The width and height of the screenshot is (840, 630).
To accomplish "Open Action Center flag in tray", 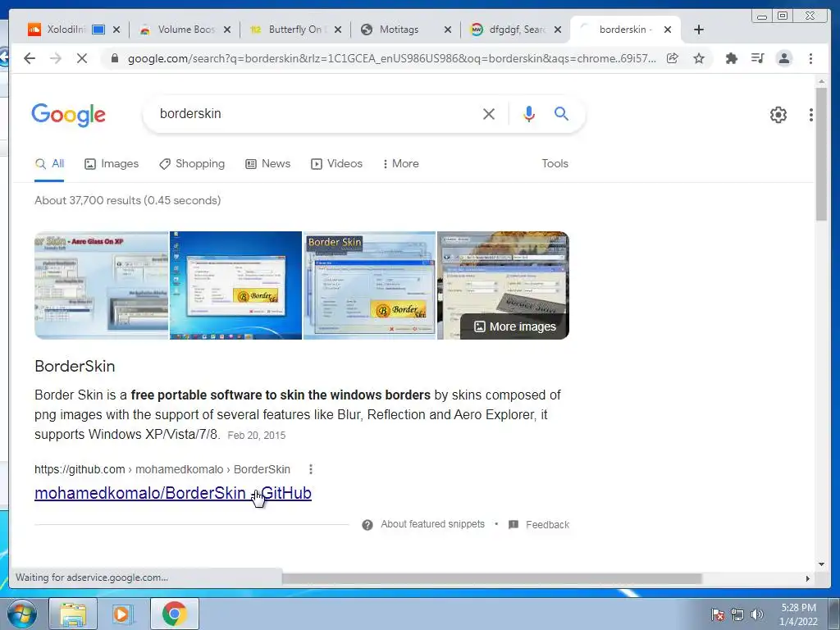I will click(x=717, y=614).
